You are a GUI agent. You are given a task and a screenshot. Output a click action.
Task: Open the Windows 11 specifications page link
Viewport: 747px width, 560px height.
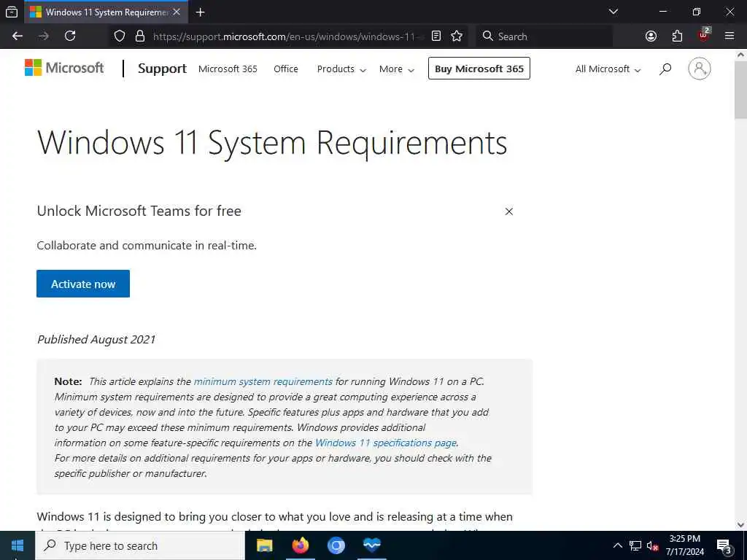[x=386, y=443]
